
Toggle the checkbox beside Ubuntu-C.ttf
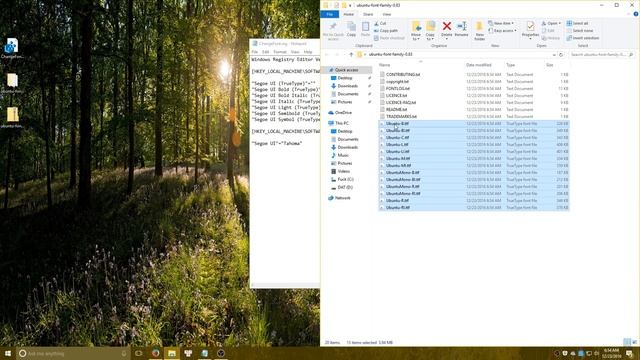382,138
